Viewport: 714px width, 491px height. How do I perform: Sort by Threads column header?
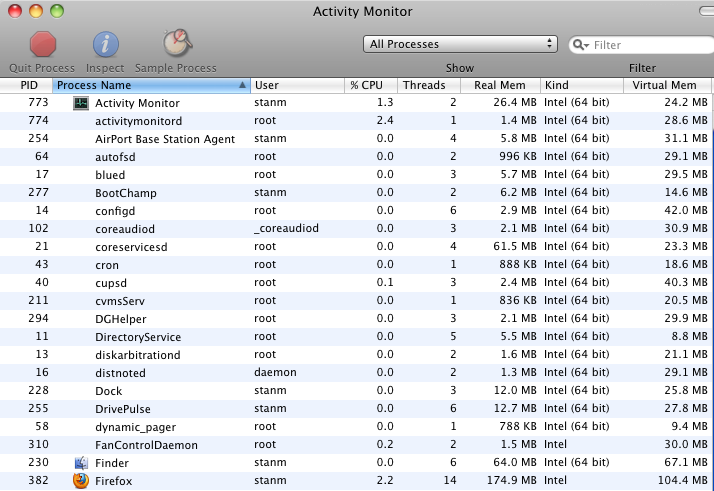429,85
